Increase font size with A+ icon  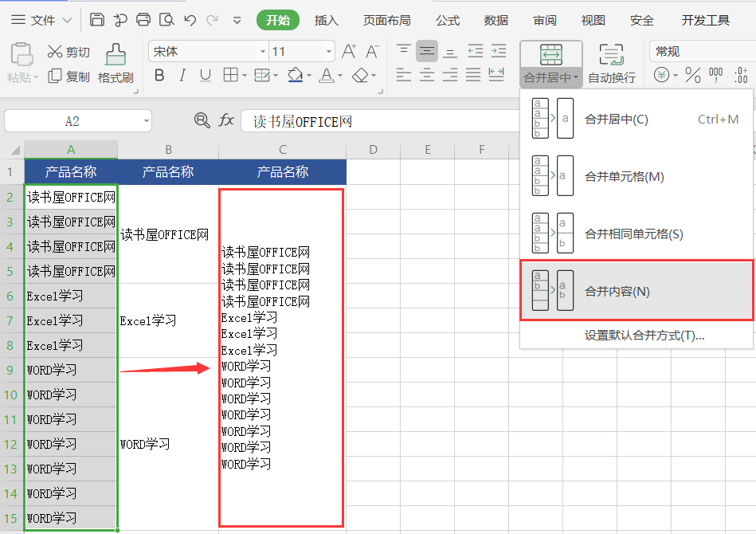pyautogui.click(x=349, y=51)
